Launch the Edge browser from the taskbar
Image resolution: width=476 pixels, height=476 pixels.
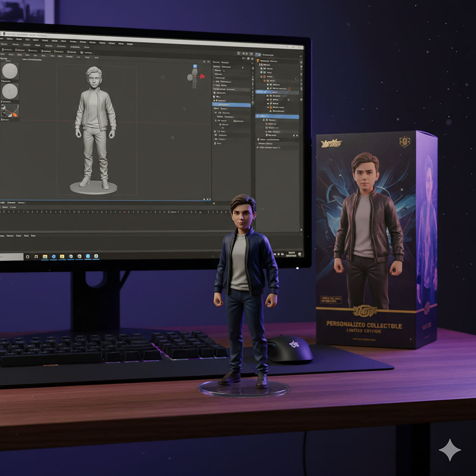pyautogui.click(x=54, y=257)
